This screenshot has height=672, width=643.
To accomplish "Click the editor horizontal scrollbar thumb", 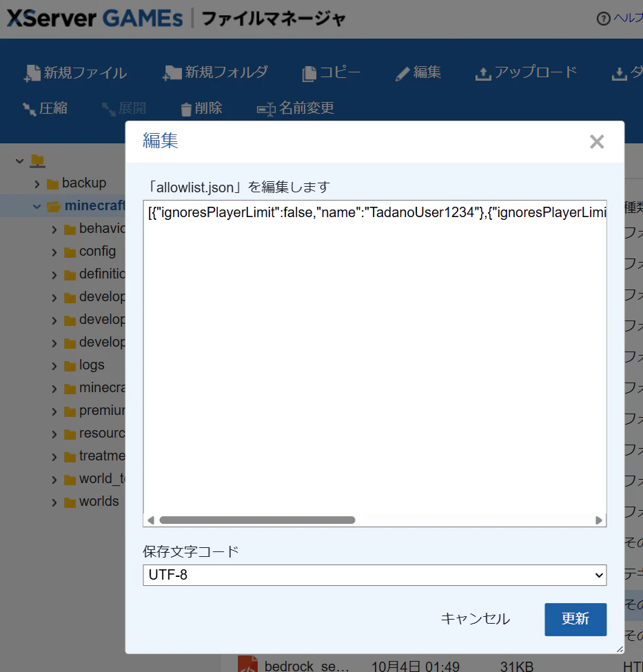I will click(x=257, y=520).
